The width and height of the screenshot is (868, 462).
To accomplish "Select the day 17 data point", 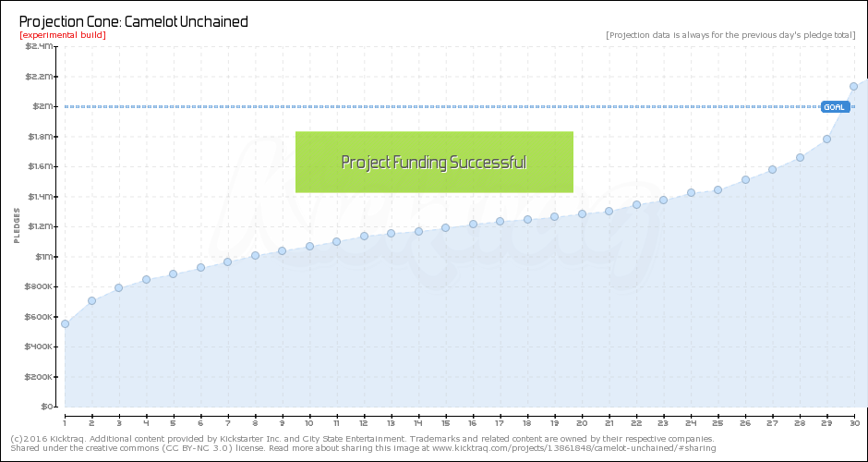I will (x=500, y=221).
